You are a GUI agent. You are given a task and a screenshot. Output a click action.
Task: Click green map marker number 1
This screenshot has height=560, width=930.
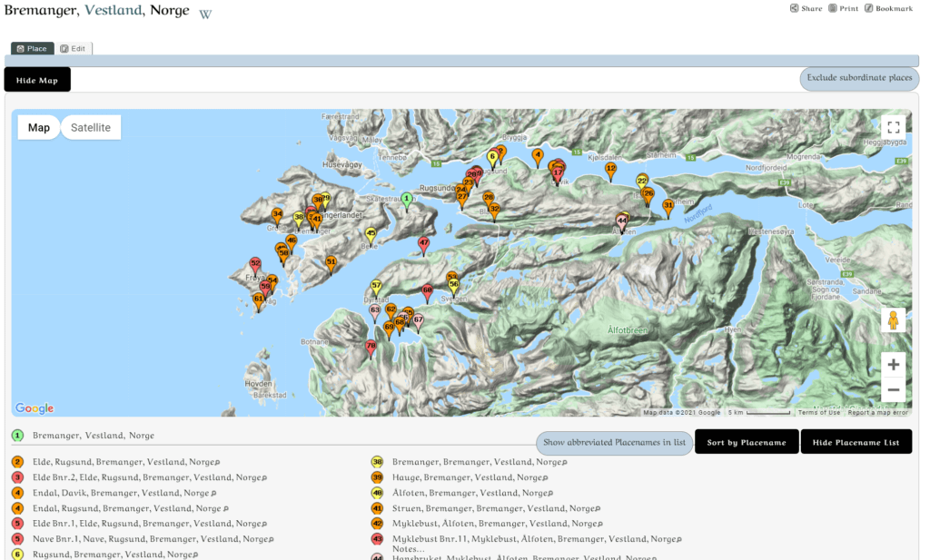[407, 200]
